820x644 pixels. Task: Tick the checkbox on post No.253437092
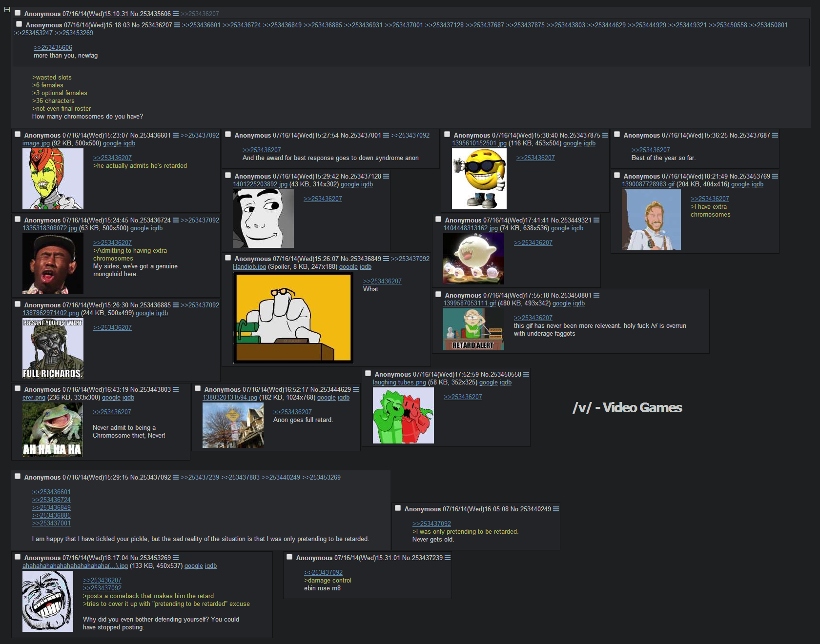[18, 476]
